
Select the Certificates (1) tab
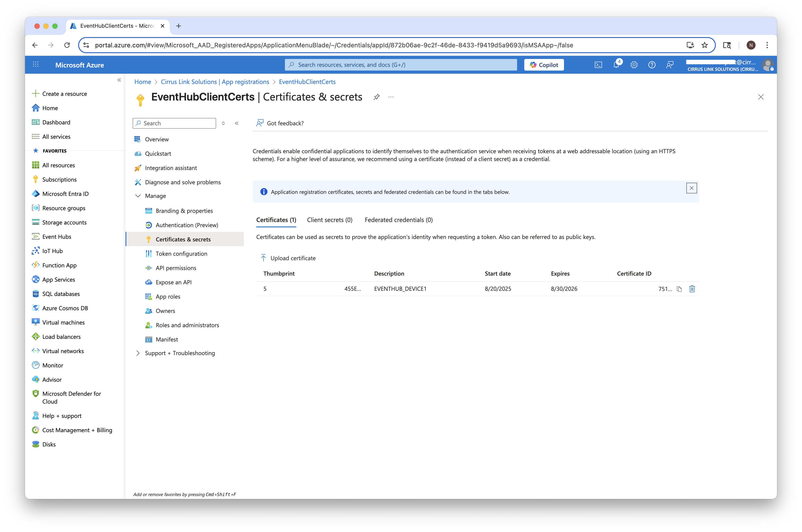coord(276,220)
